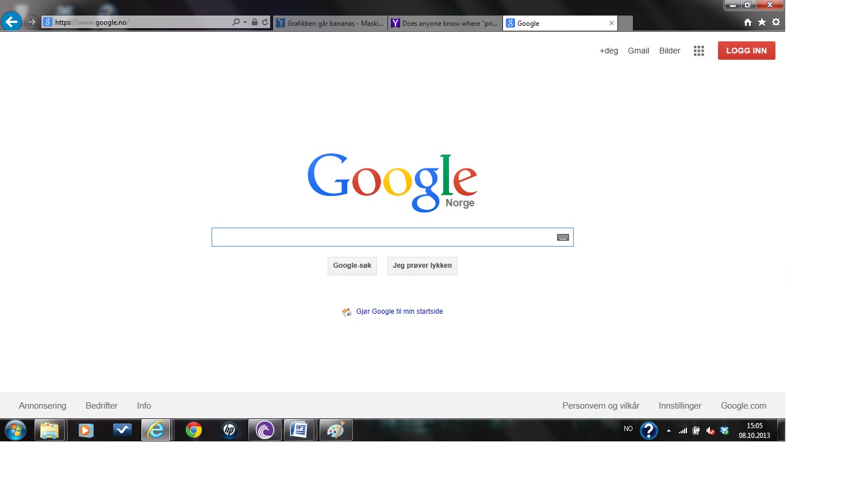Open the purple BitTorrent taskbar icon
This screenshot has width=868, height=500.
point(265,430)
